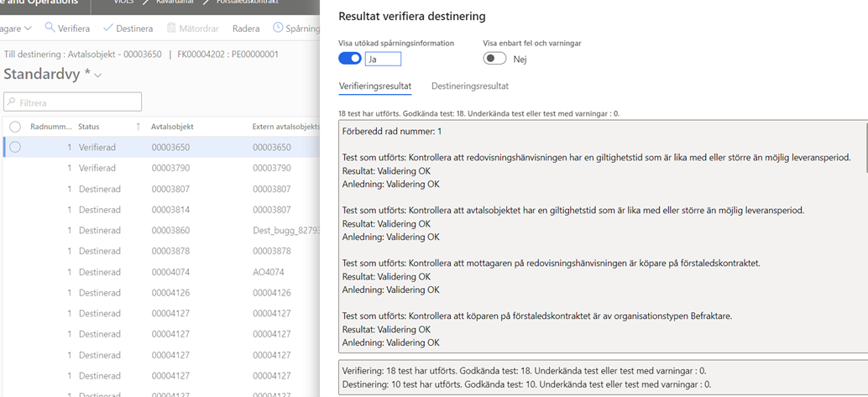The height and width of the screenshot is (397, 868).
Task: Click the Destinera checkmark action
Action: pyautogui.click(x=128, y=29)
